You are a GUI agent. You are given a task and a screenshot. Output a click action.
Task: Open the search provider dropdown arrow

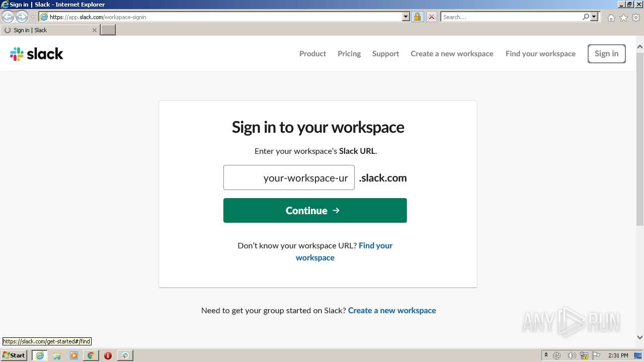(x=594, y=17)
